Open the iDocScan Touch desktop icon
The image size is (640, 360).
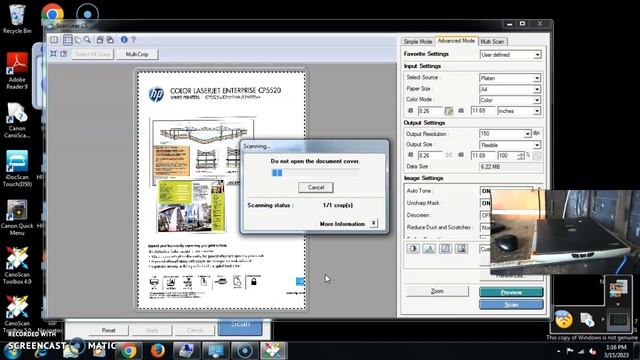pos(17,168)
